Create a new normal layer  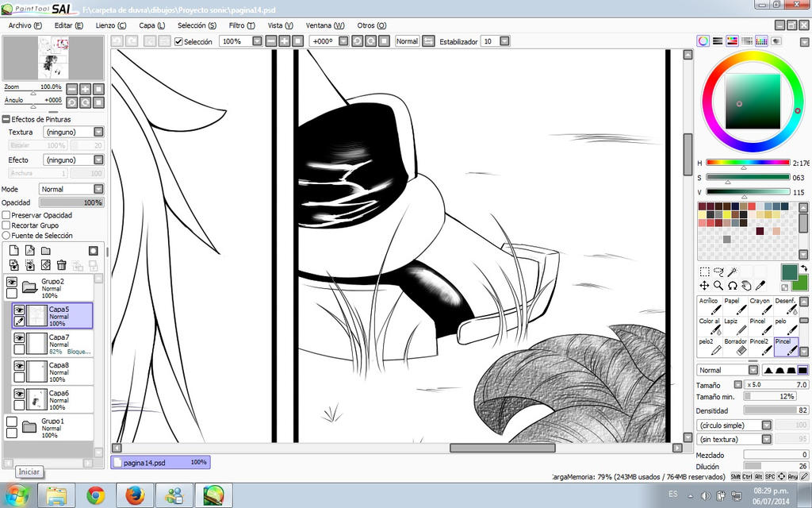[14, 251]
